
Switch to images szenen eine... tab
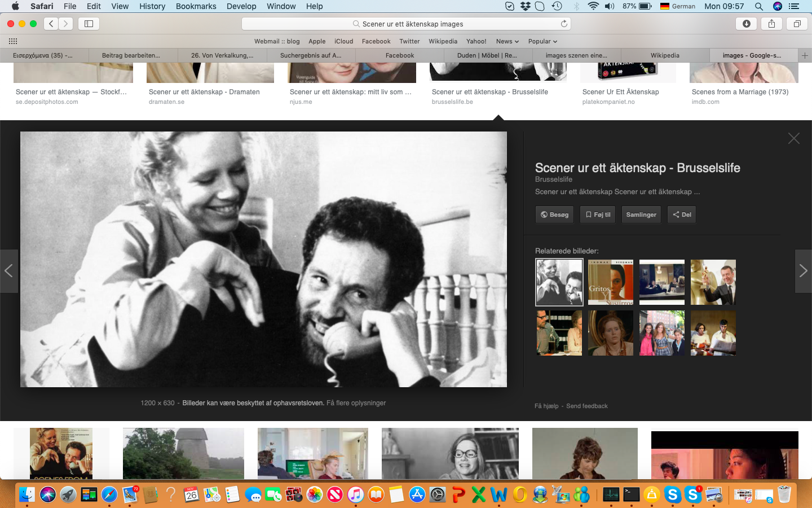[577, 55]
